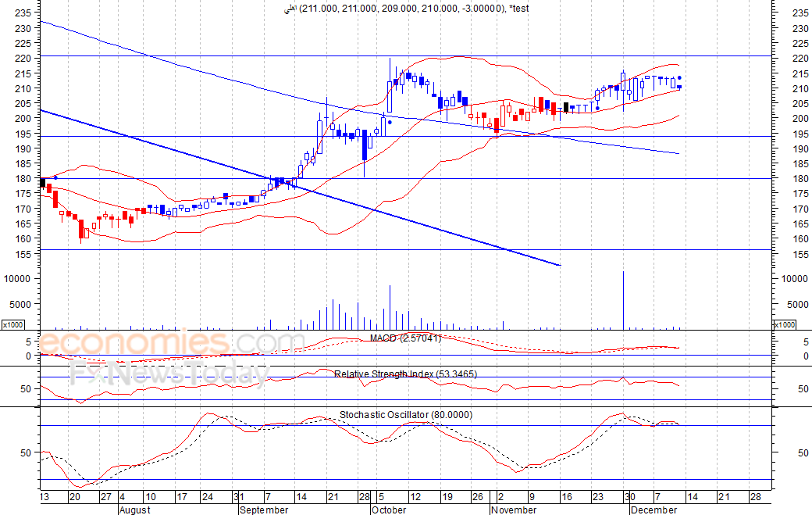Select the MACD (2.57041) indicator label

tap(405, 338)
